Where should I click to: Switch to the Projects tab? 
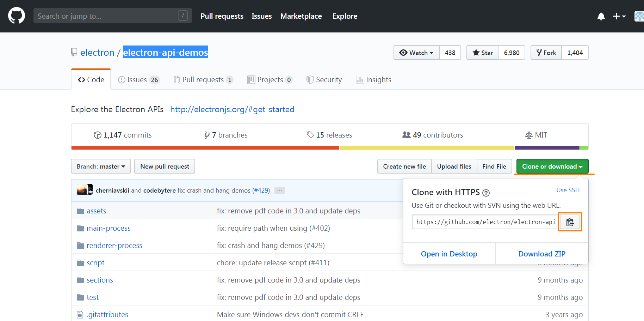click(270, 80)
